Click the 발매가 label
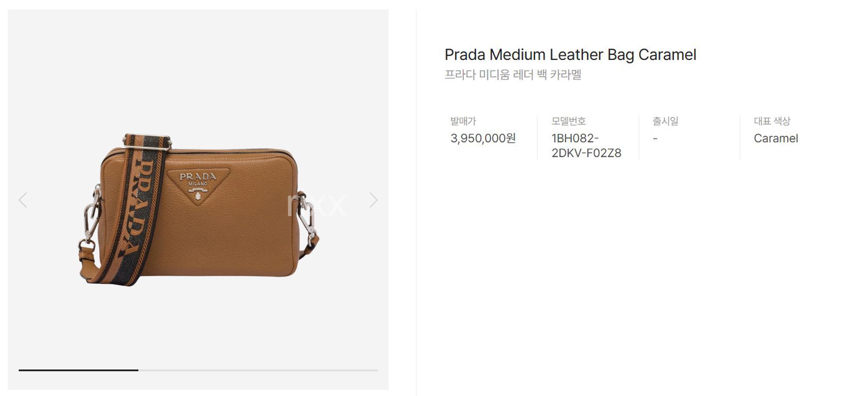The width and height of the screenshot is (868, 396). click(x=463, y=121)
